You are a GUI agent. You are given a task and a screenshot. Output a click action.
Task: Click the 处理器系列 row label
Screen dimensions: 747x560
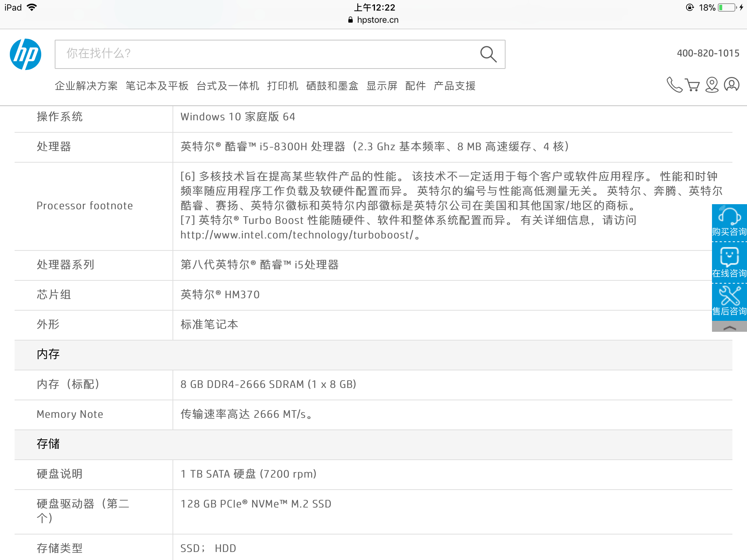pyautogui.click(x=65, y=265)
